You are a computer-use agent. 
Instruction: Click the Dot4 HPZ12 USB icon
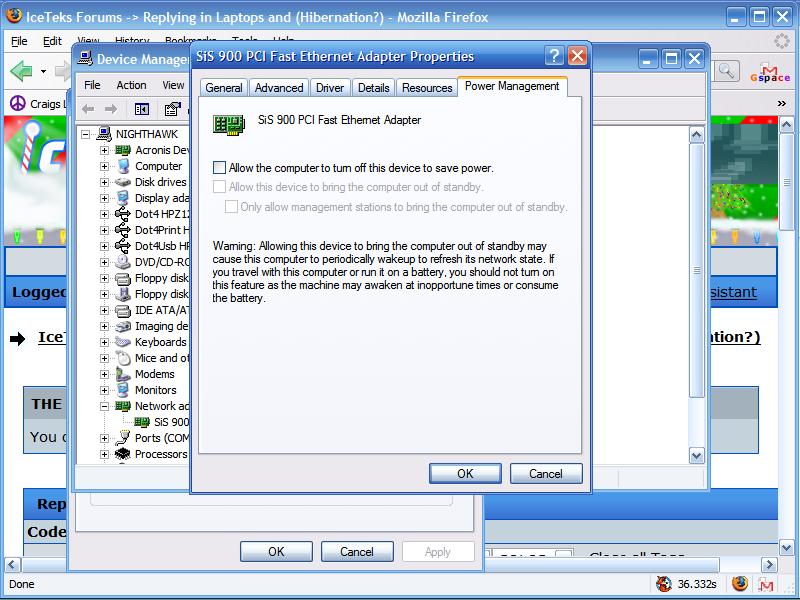[123, 214]
